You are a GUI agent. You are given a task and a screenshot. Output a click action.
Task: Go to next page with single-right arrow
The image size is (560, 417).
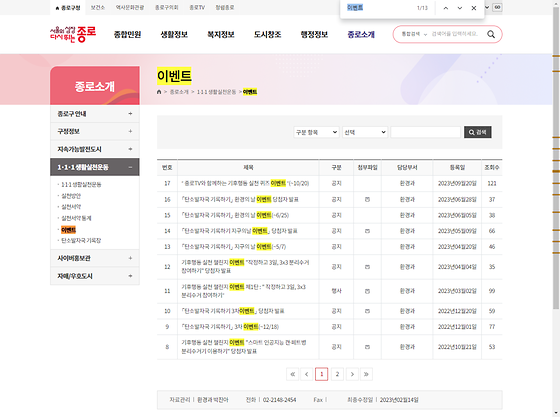coord(352,374)
